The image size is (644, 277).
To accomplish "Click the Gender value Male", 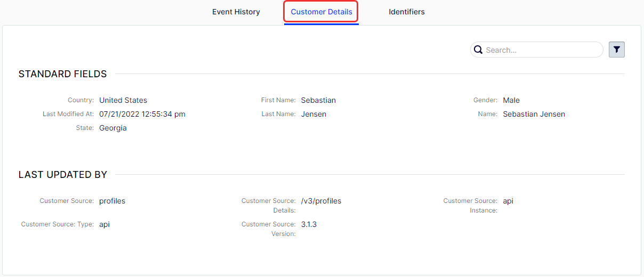I will coord(511,100).
